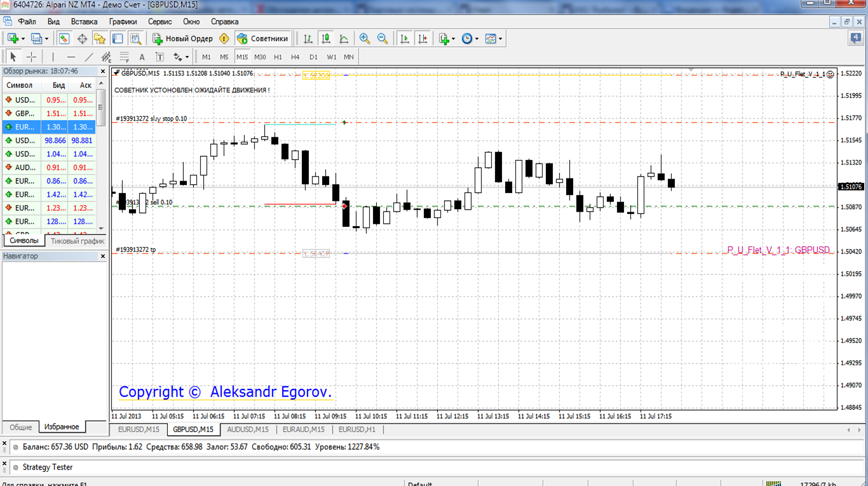The height and width of the screenshot is (486, 868).
Task: Click the Templates icon
Action: [491, 39]
